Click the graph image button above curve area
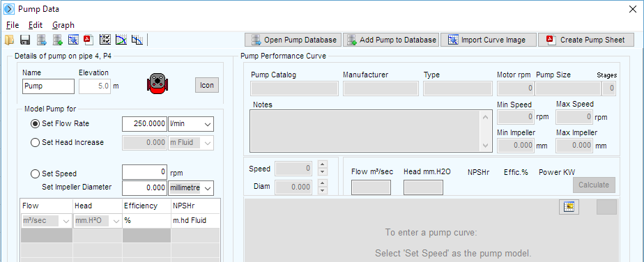The height and width of the screenshot is (262, 644). 569,207
